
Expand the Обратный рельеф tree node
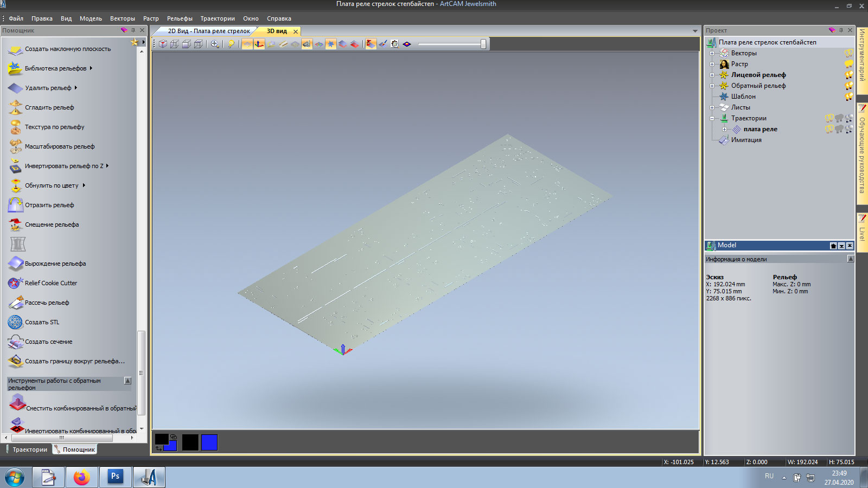[712, 86]
